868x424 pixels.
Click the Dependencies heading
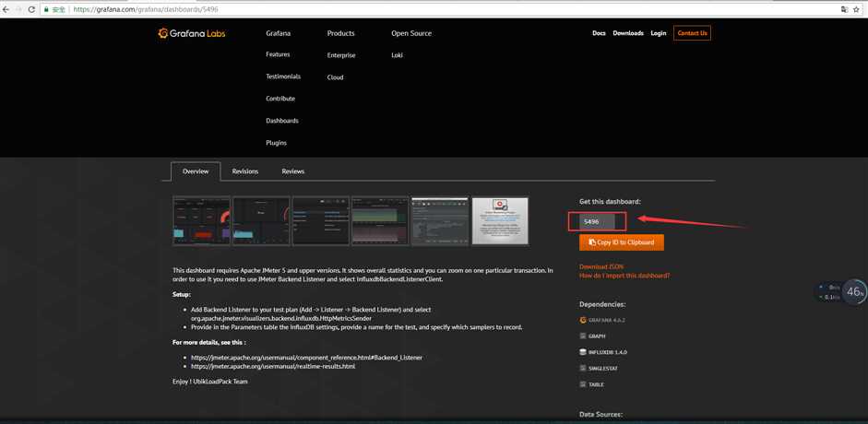tap(603, 304)
